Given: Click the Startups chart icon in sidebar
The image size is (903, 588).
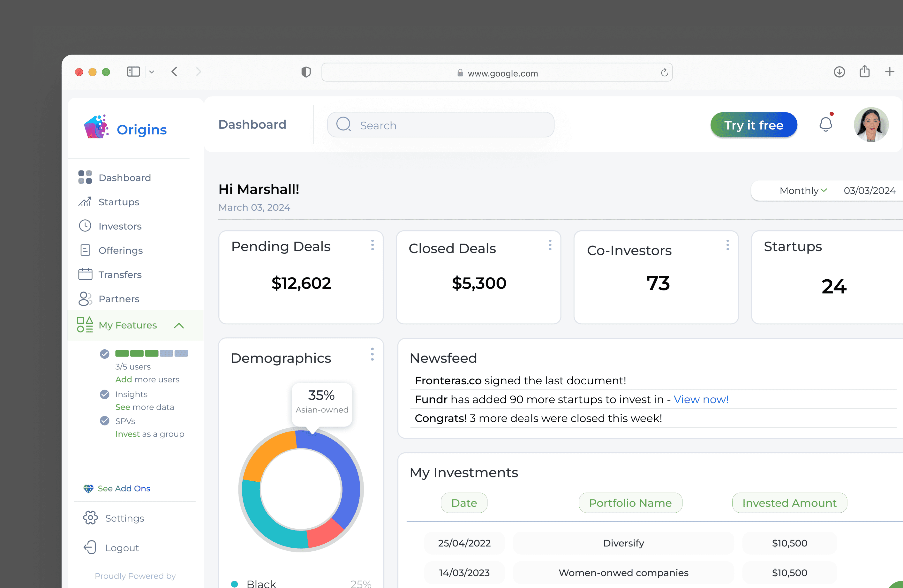Looking at the screenshot, I should pos(85,202).
